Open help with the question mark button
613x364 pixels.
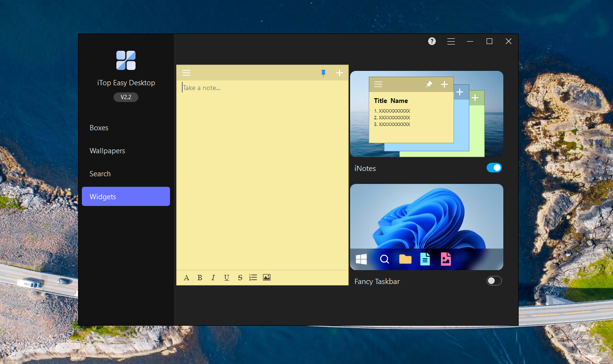431,41
